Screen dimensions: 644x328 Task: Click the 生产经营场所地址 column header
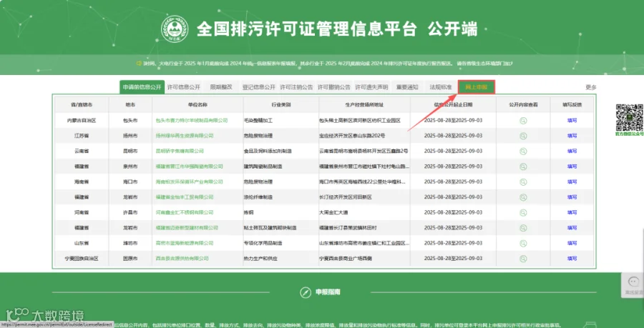(364, 105)
